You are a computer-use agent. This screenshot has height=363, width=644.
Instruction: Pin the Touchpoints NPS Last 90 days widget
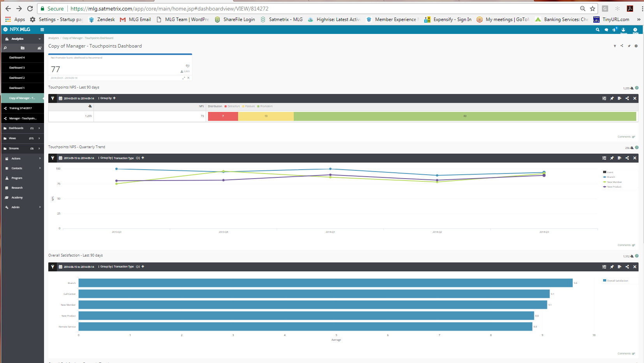[612, 98]
